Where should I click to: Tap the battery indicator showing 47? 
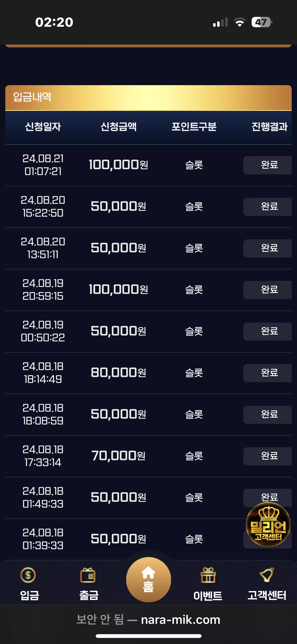(262, 22)
